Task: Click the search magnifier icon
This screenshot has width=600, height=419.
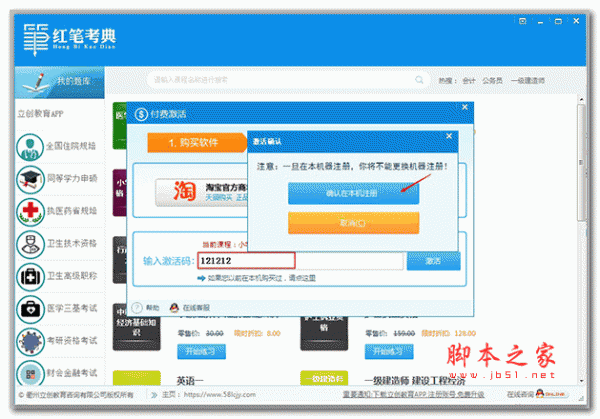Action: (419, 80)
